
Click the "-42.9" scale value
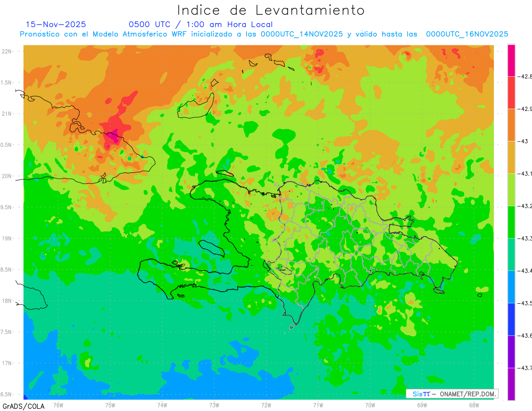(525, 109)
